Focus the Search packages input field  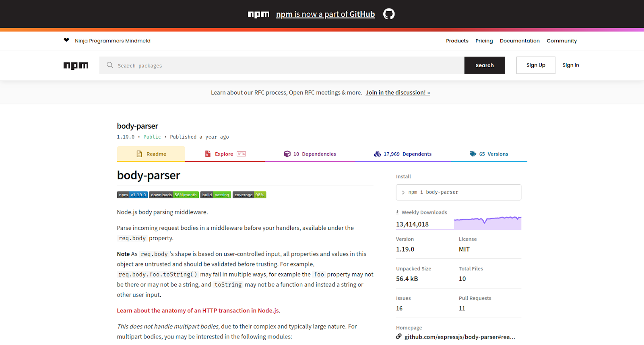(282, 65)
